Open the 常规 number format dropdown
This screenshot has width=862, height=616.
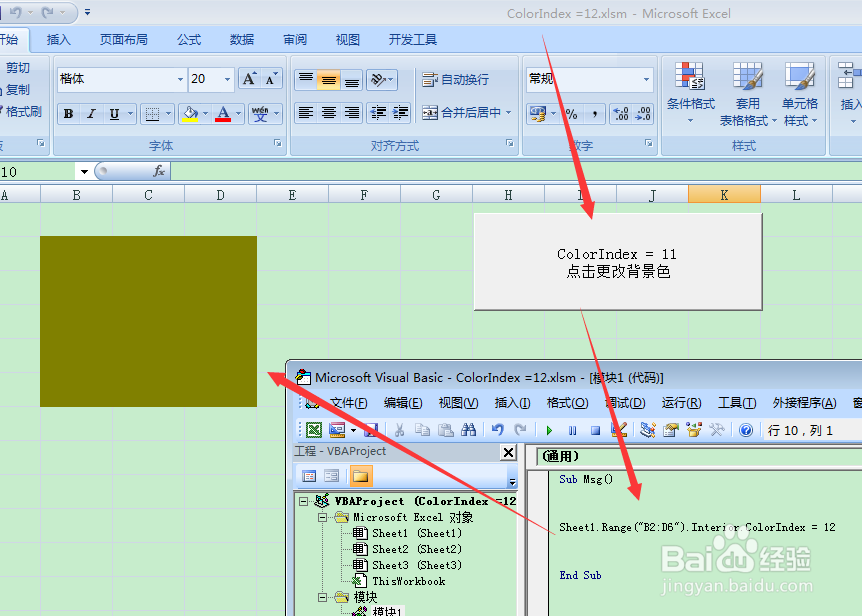coord(589,78)
